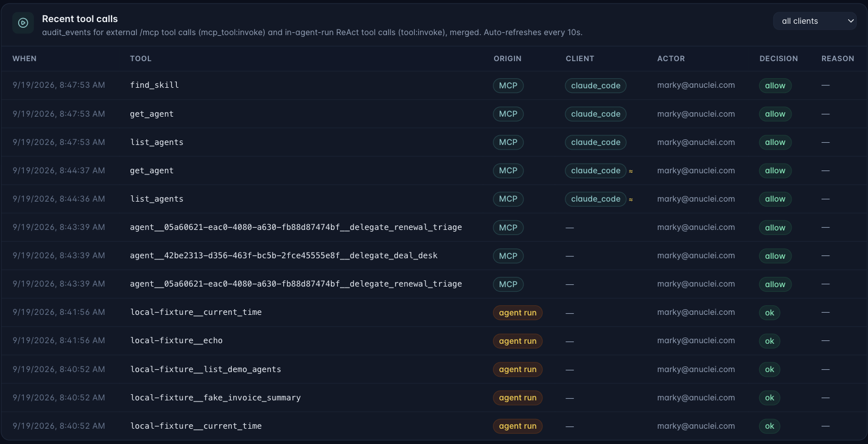Click ok badge in the fake_invoice_summary row
868x444 pixels.
point(769,398)
